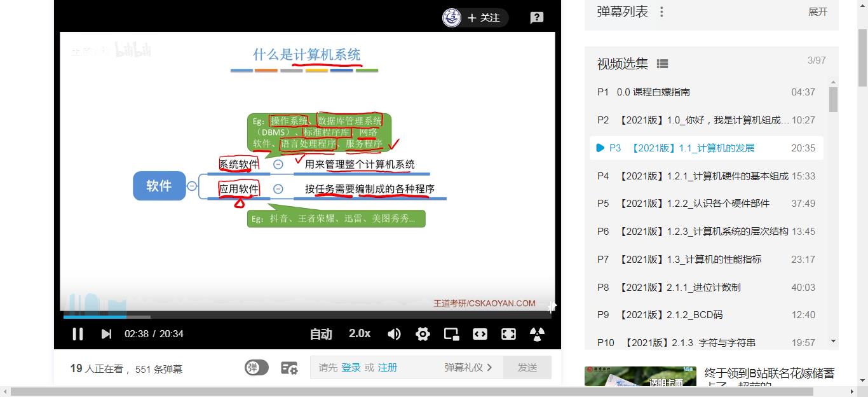Open 弹幕列表 three-dot options menu
The image size is (868, 397).
661,12
